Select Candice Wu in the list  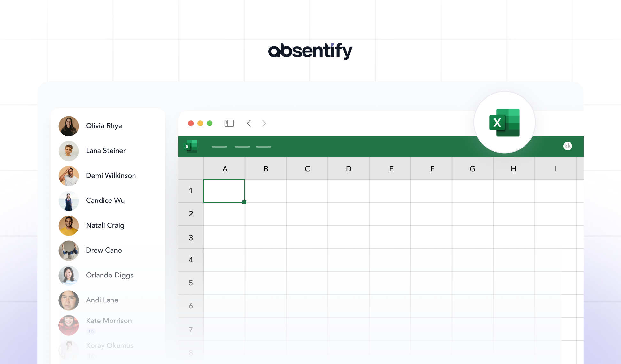105,201
